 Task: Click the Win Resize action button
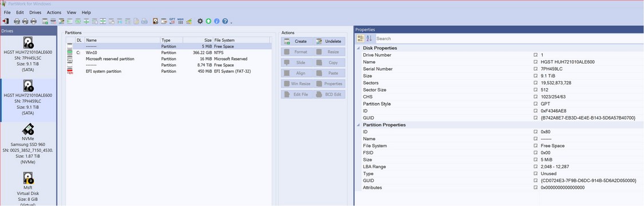(297, 84)
